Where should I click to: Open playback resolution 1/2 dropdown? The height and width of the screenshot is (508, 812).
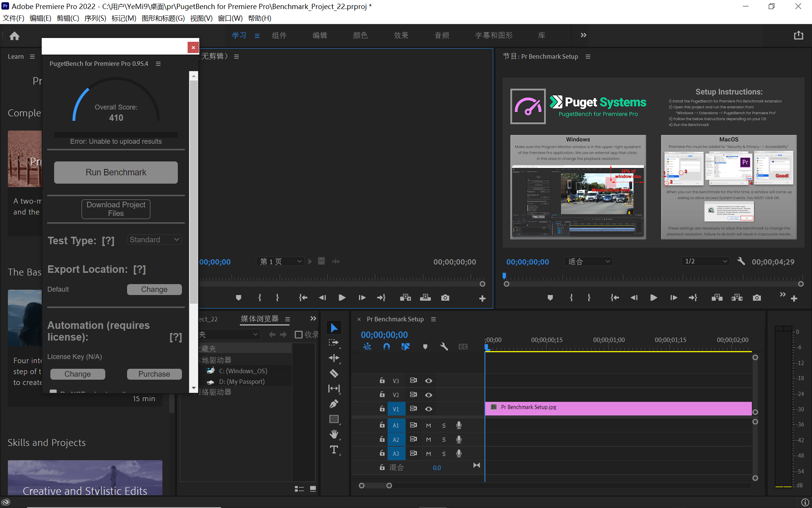pyautogui.click(x=706, y=261)
